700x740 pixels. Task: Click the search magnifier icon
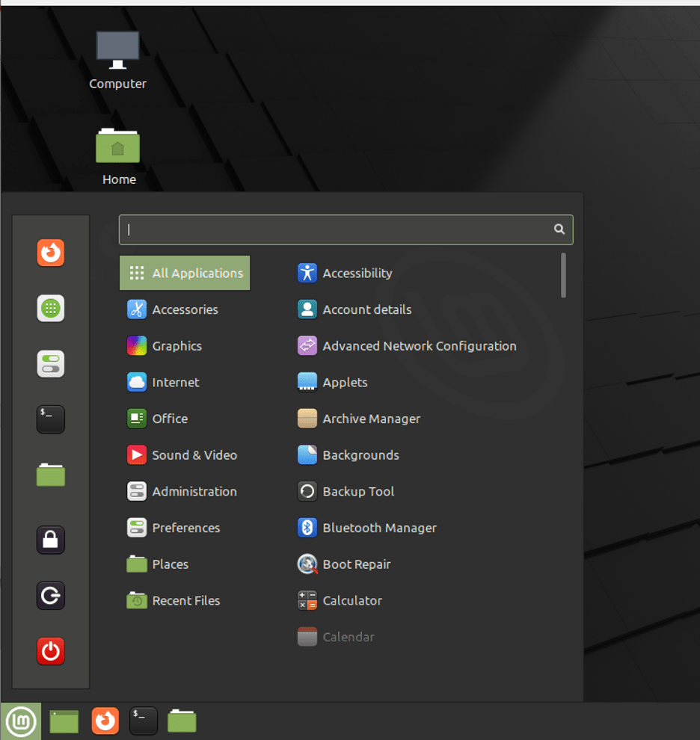[559, 229]
